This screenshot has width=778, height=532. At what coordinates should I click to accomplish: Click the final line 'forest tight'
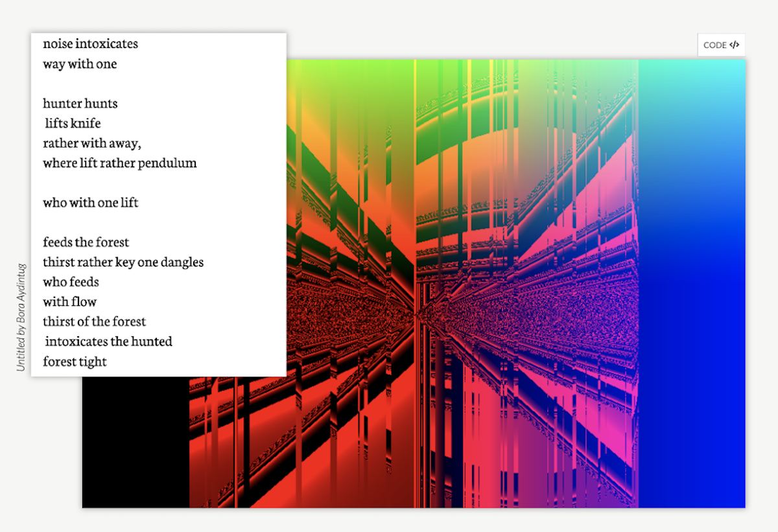(75, 362)
